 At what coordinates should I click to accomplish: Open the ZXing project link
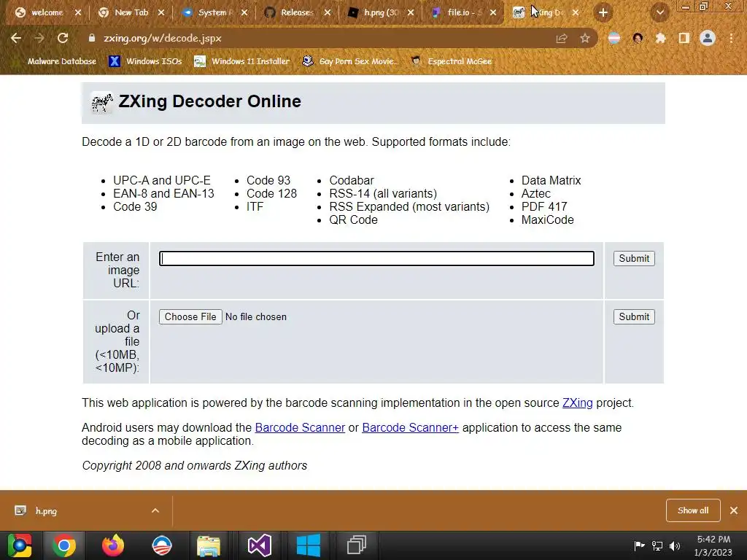tap(578, 402)
